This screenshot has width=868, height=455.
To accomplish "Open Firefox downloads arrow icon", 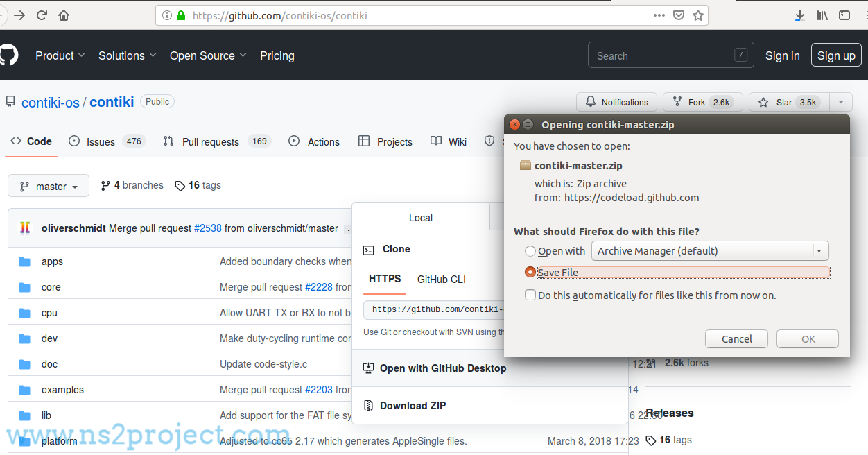I will pyautogui.click(x=799, y=15).
